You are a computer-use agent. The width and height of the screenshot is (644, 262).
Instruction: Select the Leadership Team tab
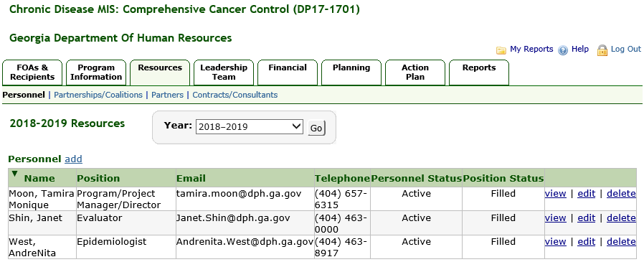pos(224,72)
